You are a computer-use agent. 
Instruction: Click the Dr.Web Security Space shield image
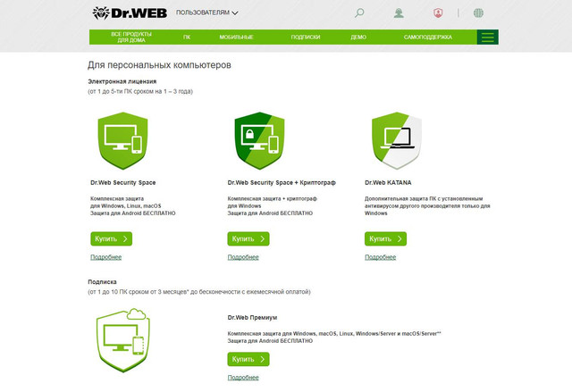click(x=123, y=140)
